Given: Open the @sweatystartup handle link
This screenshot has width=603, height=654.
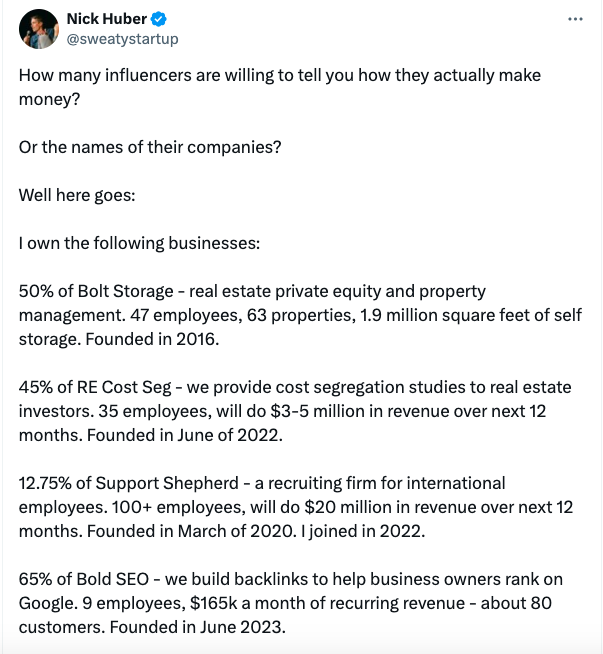Looking at the screenshot, I should tap(123, 39).
